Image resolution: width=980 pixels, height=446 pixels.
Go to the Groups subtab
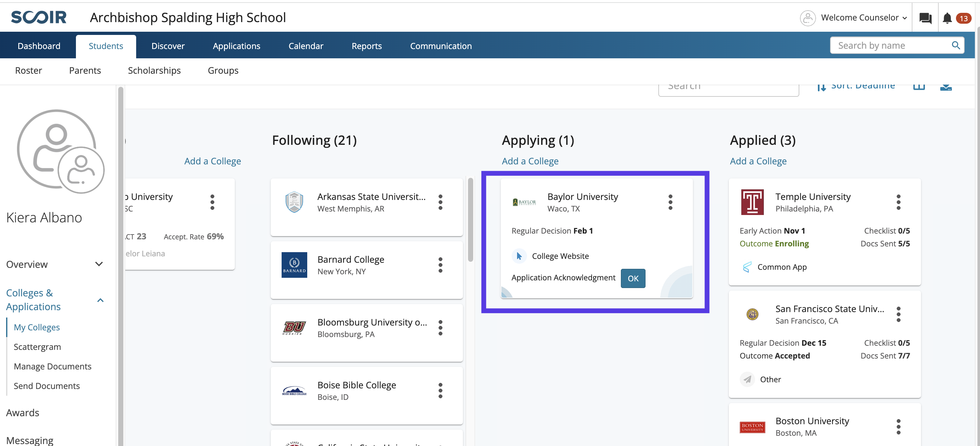click(x=223, y=71)
